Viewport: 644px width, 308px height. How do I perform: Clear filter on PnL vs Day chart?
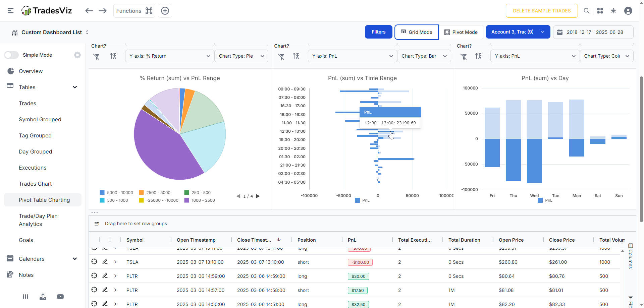tap(464, 56)
